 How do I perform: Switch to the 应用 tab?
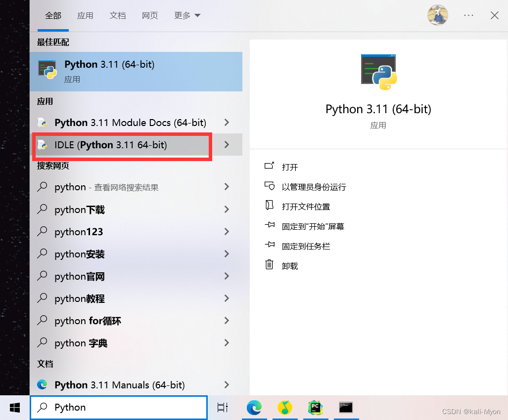(85, 15)
